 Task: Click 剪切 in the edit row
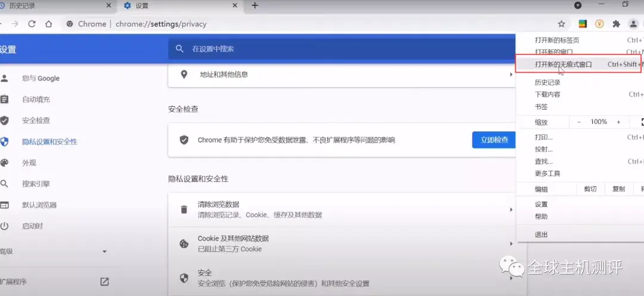pyautogui.click(x=590, y=189)
